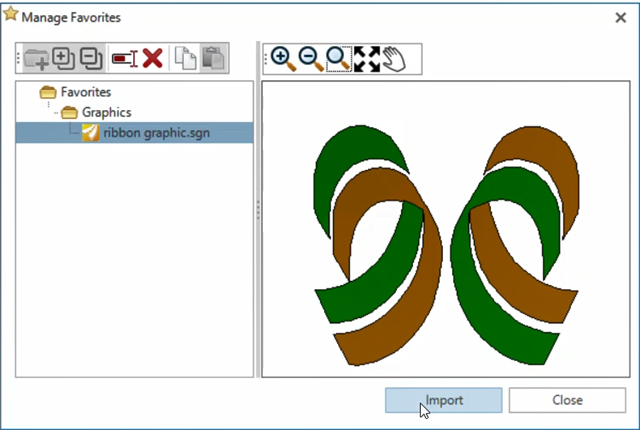Click the Rename toolbar icon

(x=124, y=59)
